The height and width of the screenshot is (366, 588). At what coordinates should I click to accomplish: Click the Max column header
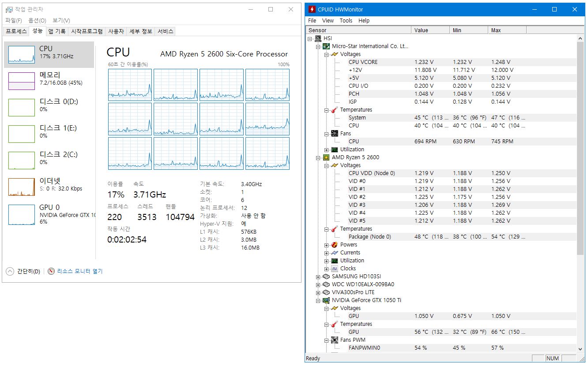coord(508,30)
